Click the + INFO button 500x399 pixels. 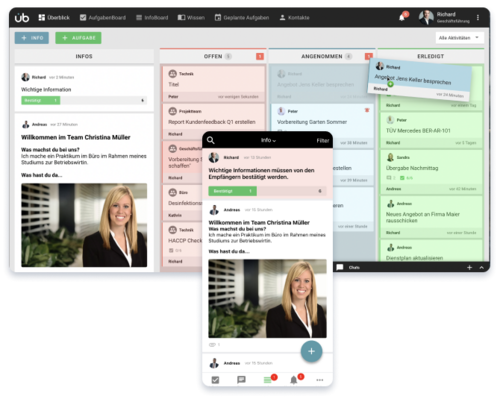point(32,38)
